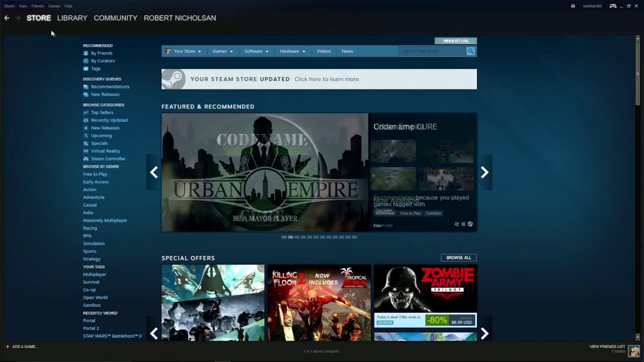Click the Steam Controller gamepad icon

point(86,159)
